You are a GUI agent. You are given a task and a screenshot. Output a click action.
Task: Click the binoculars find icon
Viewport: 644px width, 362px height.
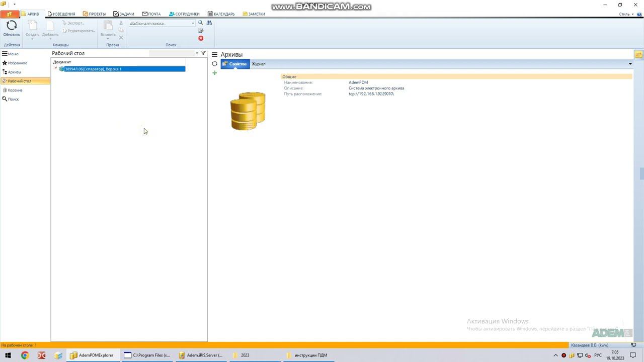(209, 23)
